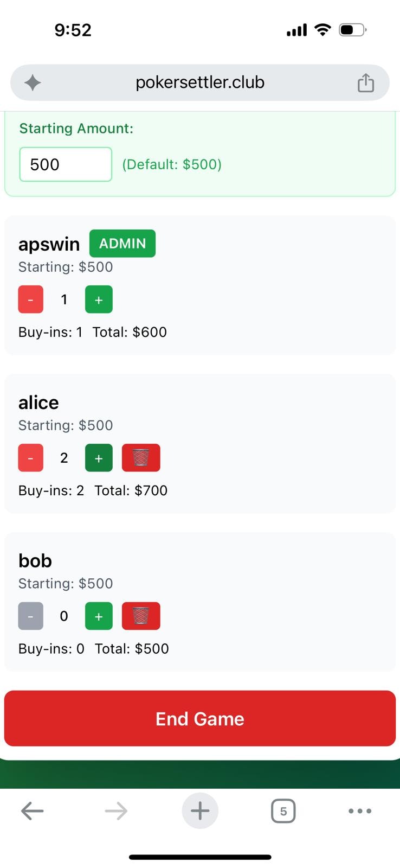Image resolution: width=400 pixels, height=868 pixels.
Task: Subtract a buy-in from alice
Action: 31,458
